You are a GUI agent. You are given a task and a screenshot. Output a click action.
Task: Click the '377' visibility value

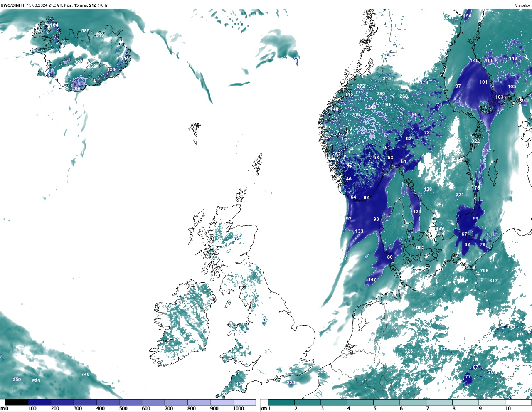tap(487, 150)
